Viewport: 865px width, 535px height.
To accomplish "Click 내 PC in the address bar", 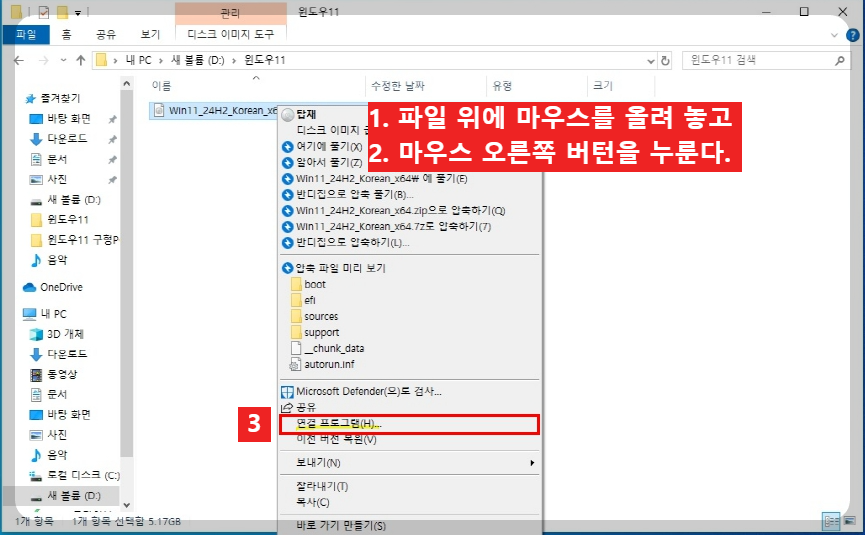I will coord(138,60).
